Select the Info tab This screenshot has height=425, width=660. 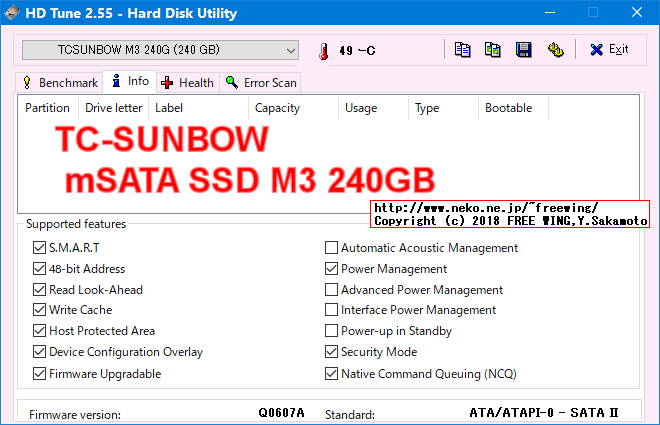click(130, 81)
